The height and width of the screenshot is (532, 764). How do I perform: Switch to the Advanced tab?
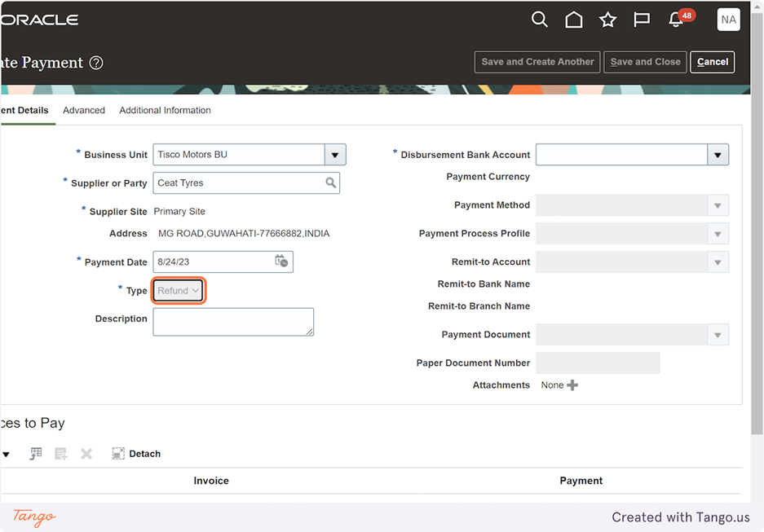84,111
